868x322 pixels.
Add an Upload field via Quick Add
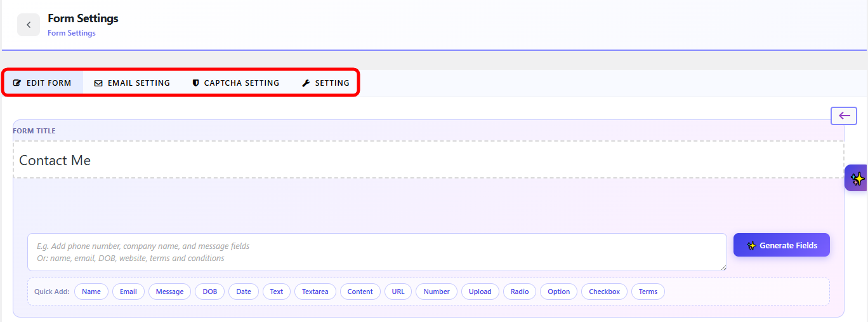480,292
